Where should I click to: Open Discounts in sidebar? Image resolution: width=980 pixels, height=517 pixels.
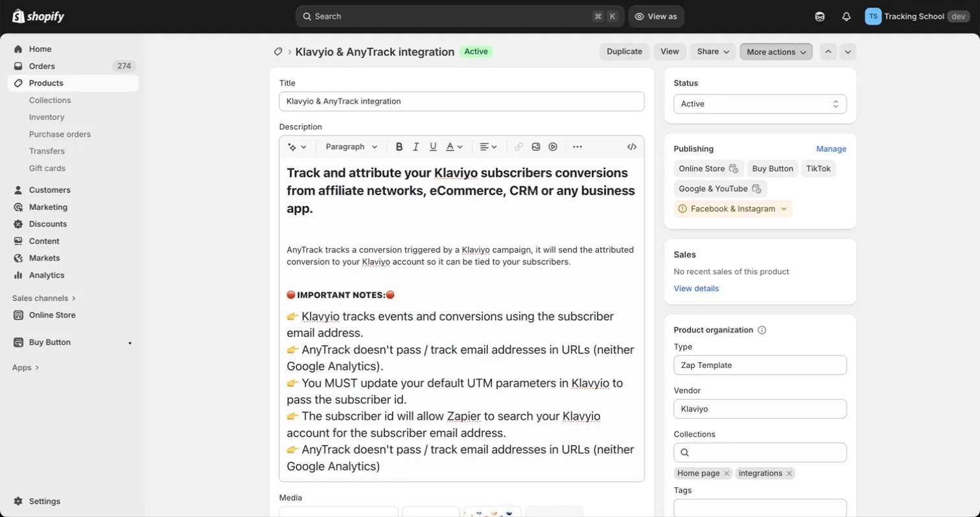pos(73,224)
